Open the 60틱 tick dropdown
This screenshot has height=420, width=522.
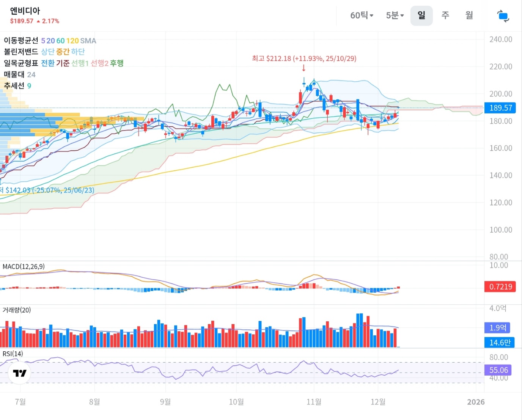click(362, 16)
